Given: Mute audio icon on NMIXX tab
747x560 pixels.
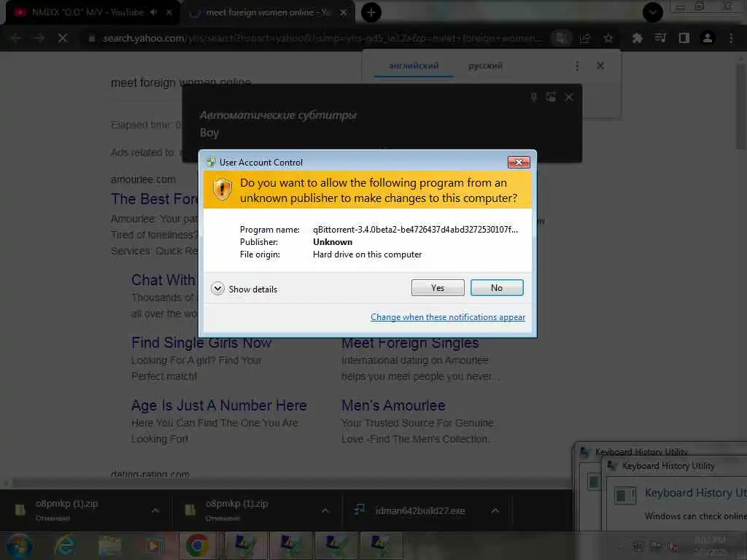Looking at the screenshot, I should point(153,12).
